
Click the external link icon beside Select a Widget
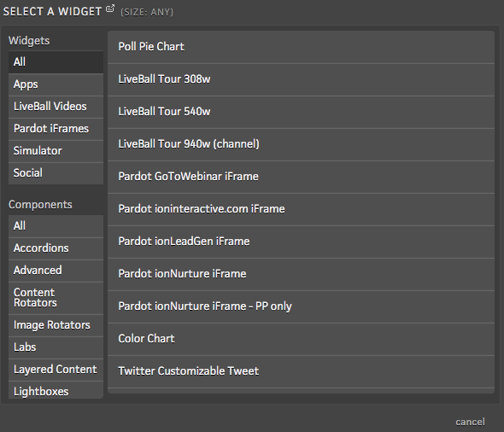coord(110,9)
